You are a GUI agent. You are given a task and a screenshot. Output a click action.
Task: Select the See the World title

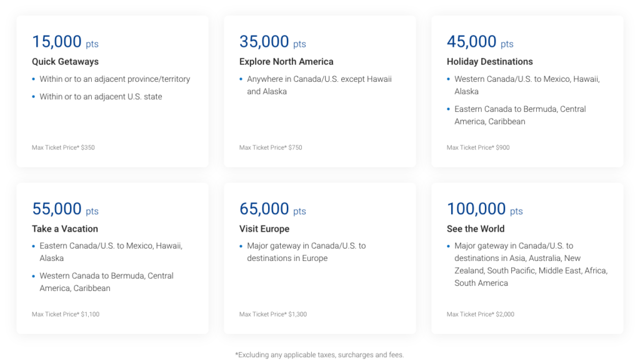click(x=476, y=229)
